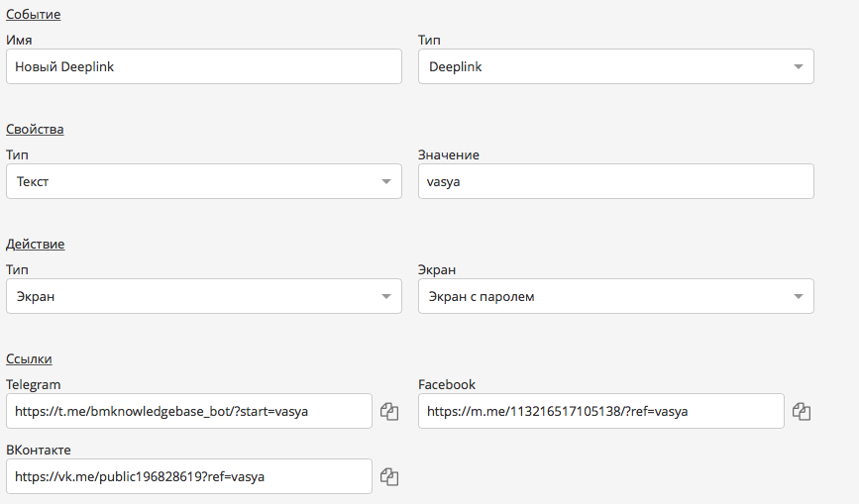Select the Facebook m.me link field
The width and height of the screenshot is (859, 504).
(600, 411)
